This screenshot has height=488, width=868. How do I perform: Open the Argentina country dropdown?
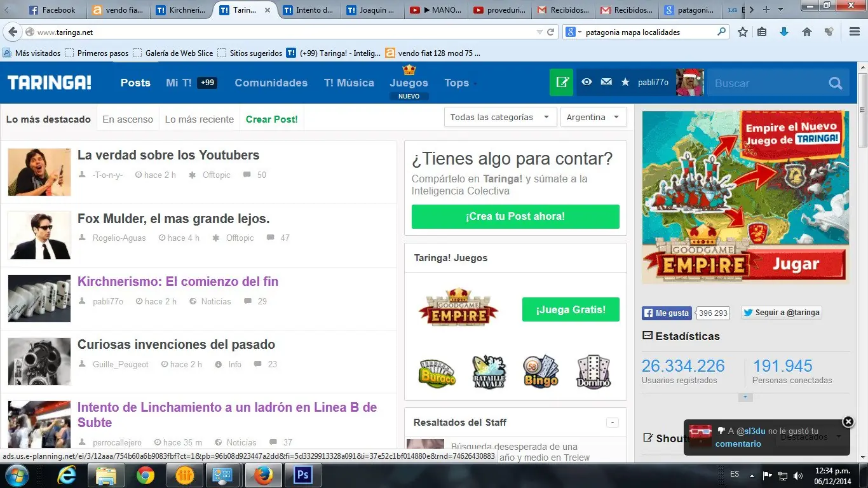click(x=593, y=117)
